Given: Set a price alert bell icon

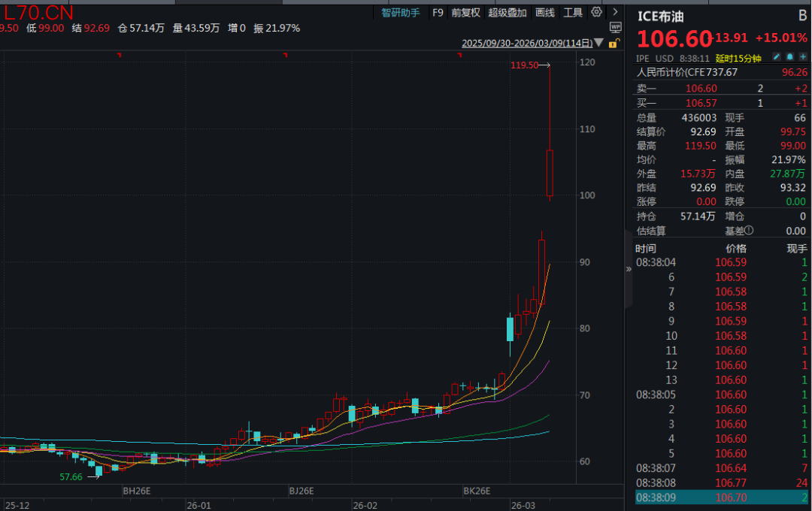Looking at the screenshot, I should 789,57.
